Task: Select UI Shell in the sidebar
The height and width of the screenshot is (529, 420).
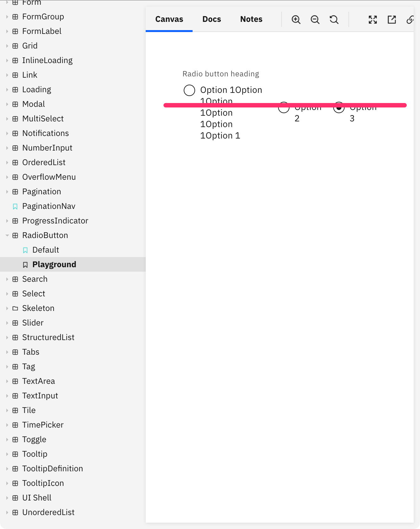Action: [x=37, y=498]
